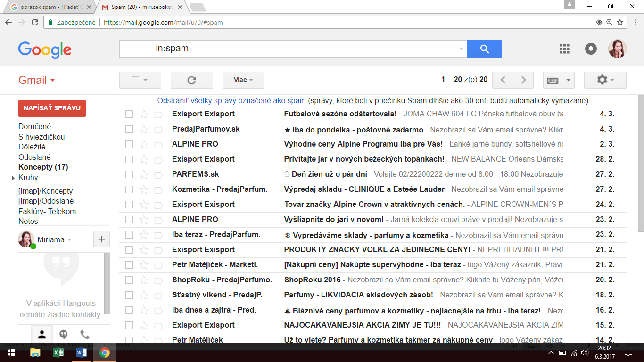Open the Miriama status dropdown

70,239
